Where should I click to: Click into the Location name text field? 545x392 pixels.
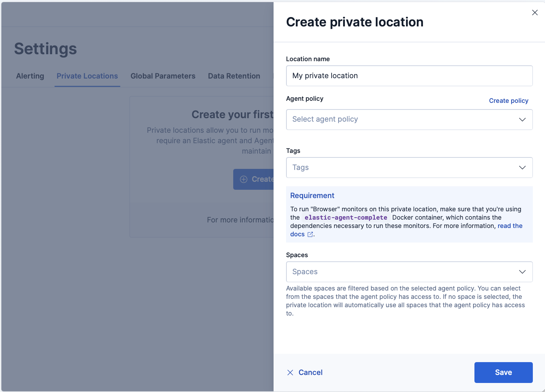[x=409, y=76]
